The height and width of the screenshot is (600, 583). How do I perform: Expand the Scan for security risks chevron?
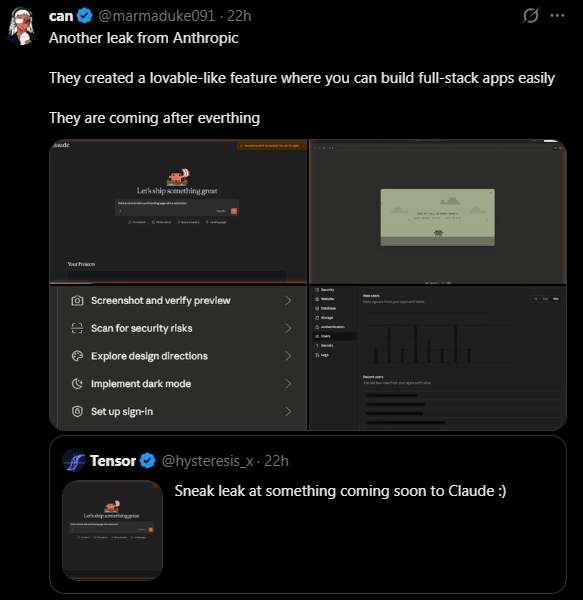(288, 328)
